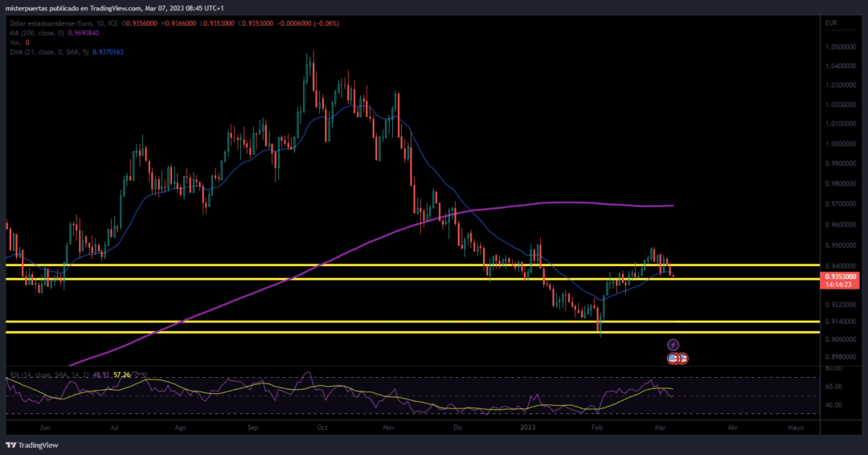
Task: Click the EUR currency label on price axis
Action: pyautogui.click(x=831, y=23)
